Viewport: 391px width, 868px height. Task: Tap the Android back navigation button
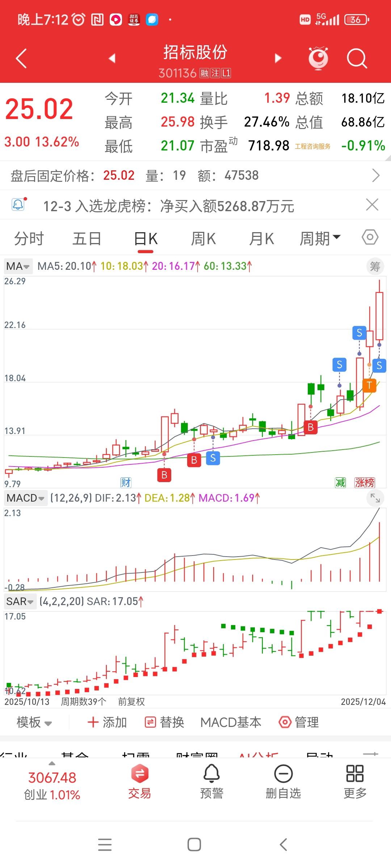point(283,844)
